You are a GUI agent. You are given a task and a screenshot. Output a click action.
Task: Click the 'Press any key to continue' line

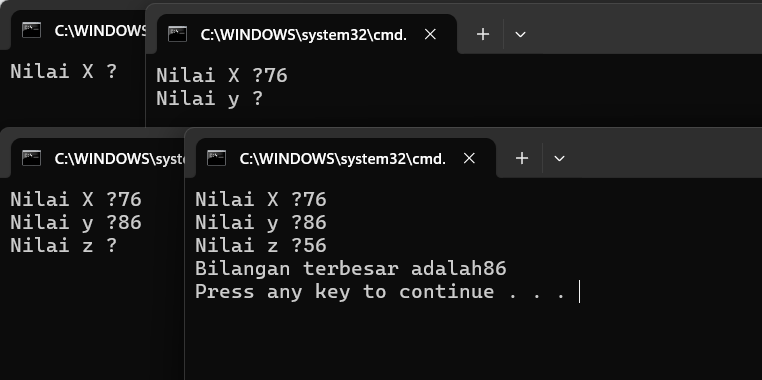[x=380, y=292]
